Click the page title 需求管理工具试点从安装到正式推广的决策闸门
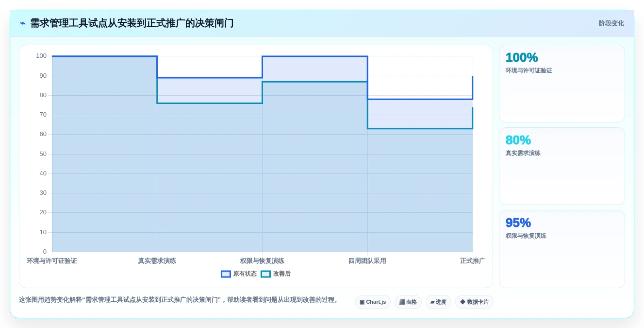Image resolution: width=644 pixels, height=328 pixels. [x=132, y=23]
